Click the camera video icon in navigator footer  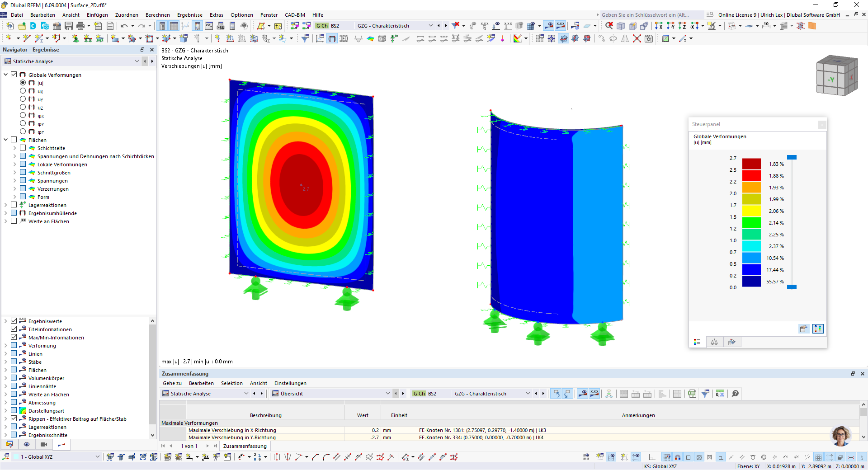[44, 445]
